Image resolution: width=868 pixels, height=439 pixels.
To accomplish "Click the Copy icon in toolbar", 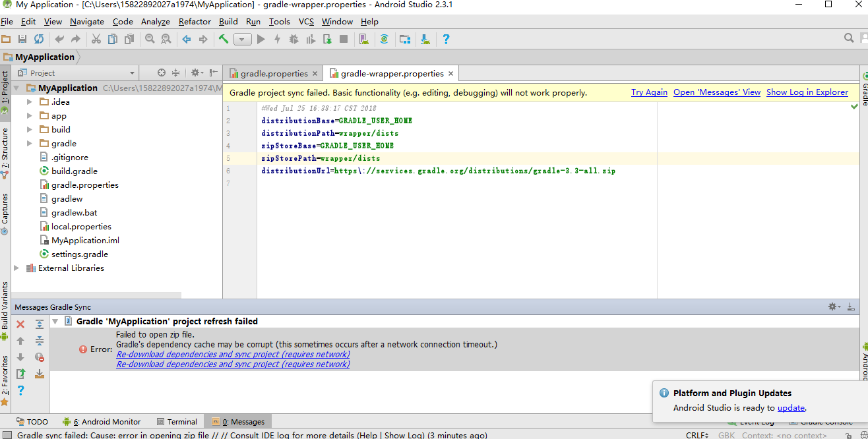I will [x=113, y=40].
